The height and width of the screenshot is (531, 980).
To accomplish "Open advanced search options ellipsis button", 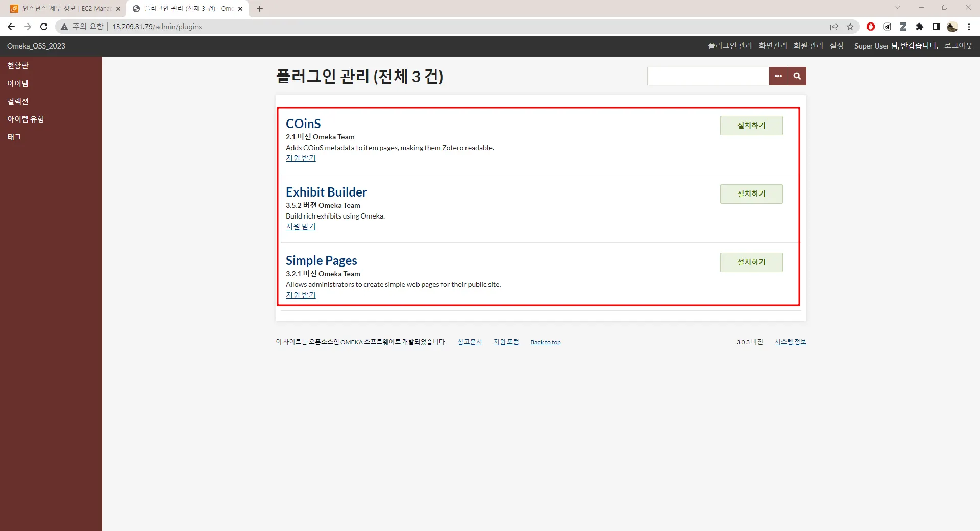I will [778, 76].
